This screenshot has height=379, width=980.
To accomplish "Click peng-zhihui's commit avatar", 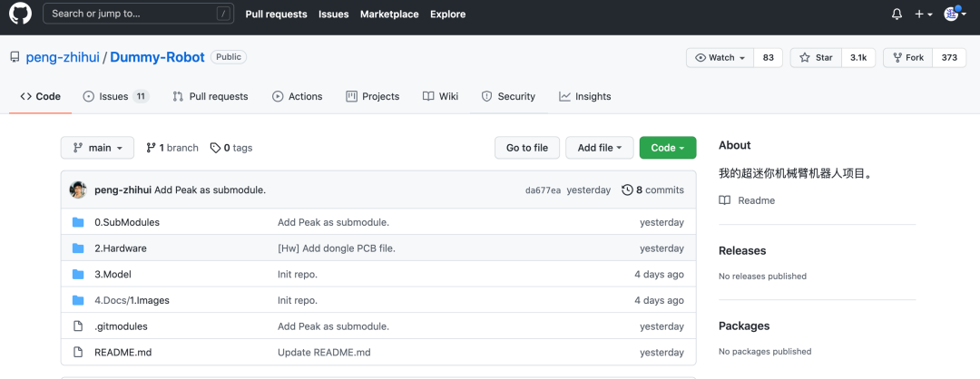I will pos(78,190).
